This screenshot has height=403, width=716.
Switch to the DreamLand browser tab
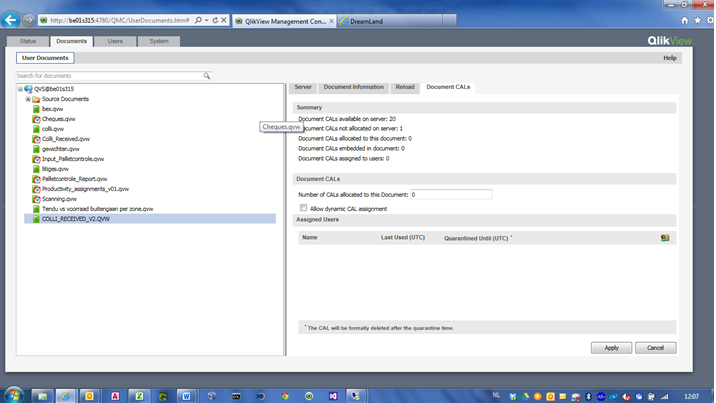click(390, 21)
